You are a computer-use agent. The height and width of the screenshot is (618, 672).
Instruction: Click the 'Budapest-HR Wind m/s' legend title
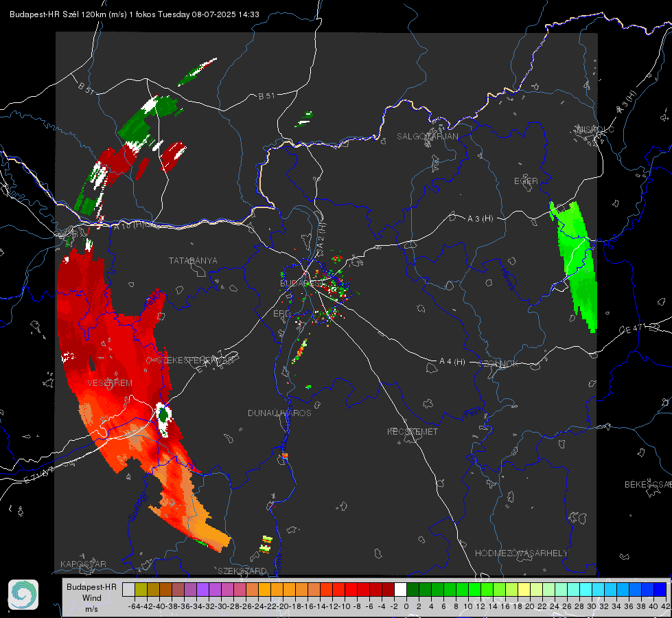(91, 597)
